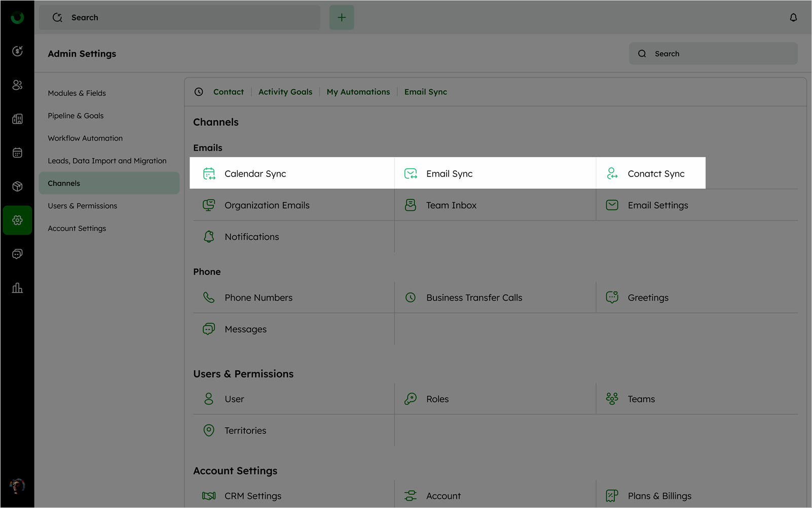Open the companies building icon in sidebar
Viewport: 812px width, 508px height.
coord(17,119)
